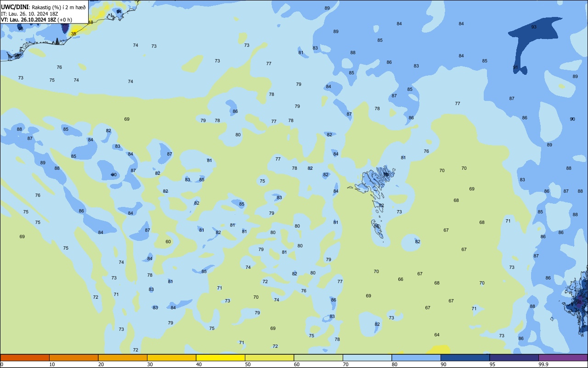Click the "VT: Lau. 26.10.2024 18Z (+0 h)" line
The width and height of the screenshot is (588, 368).
click(x=36, y=20)
